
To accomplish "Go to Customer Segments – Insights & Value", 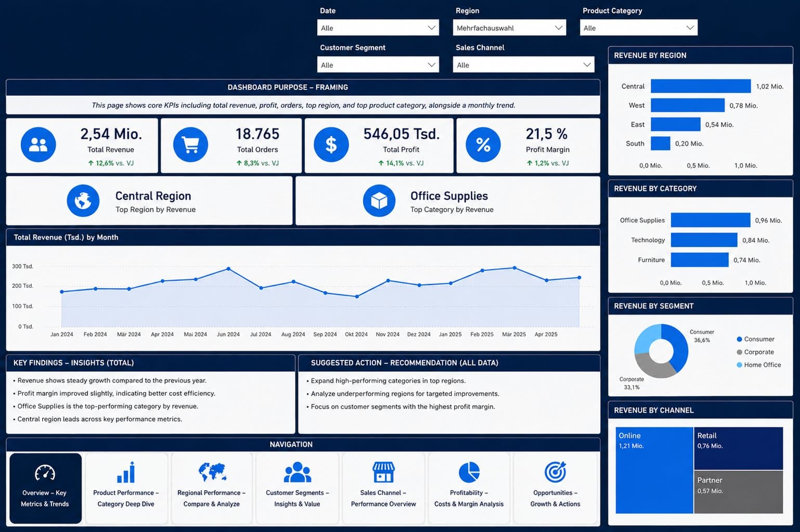I will (298, 488).
